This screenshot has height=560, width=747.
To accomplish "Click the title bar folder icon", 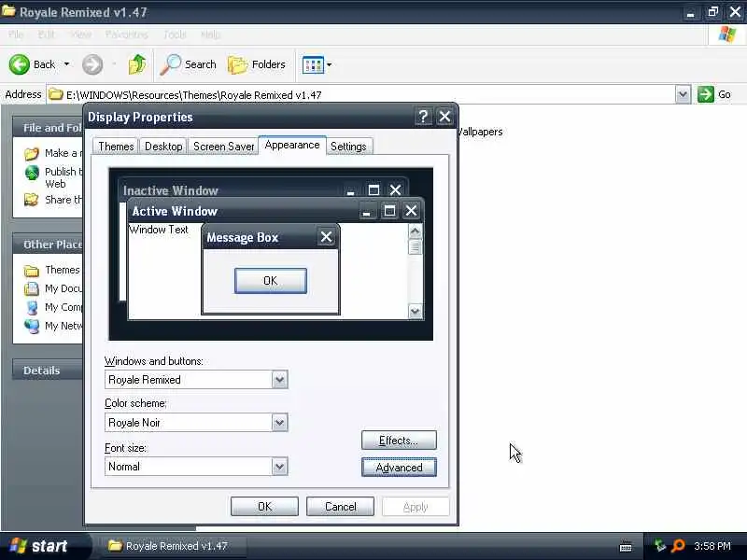I will click(x=8, y=11).
